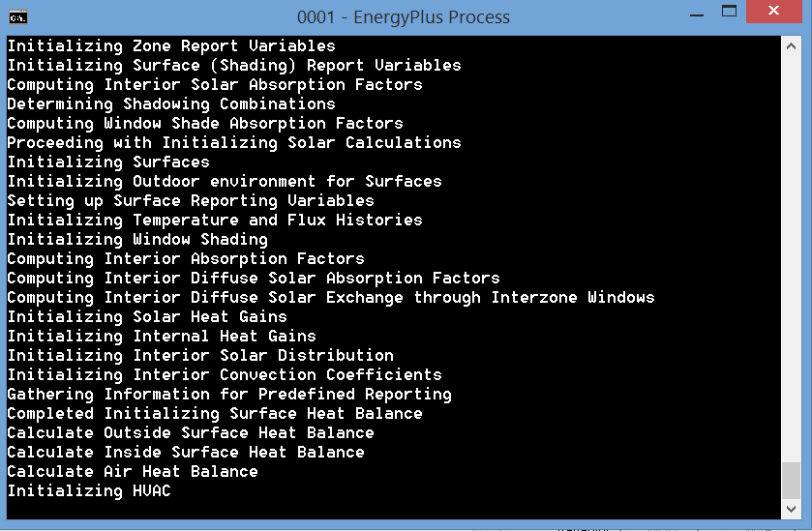Maximize the EnergyPlus Process window
This screenshot has height=531, width=812.
729,12
